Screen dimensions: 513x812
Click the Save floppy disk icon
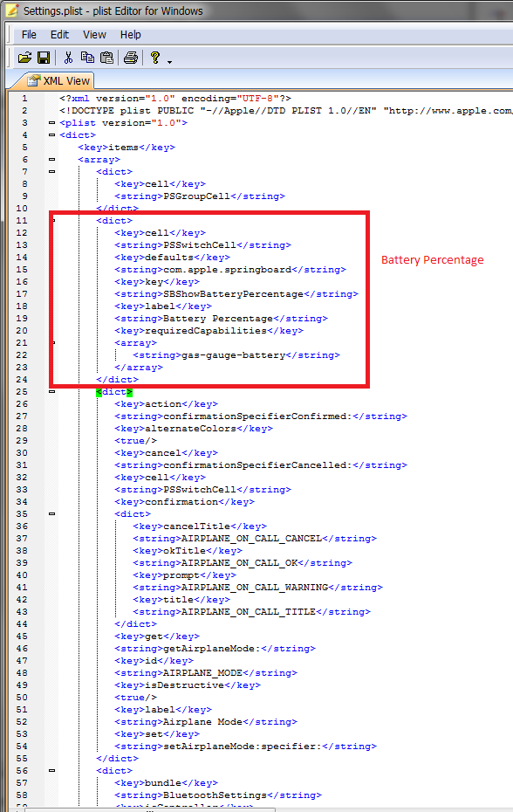click(x=44, y=58)
